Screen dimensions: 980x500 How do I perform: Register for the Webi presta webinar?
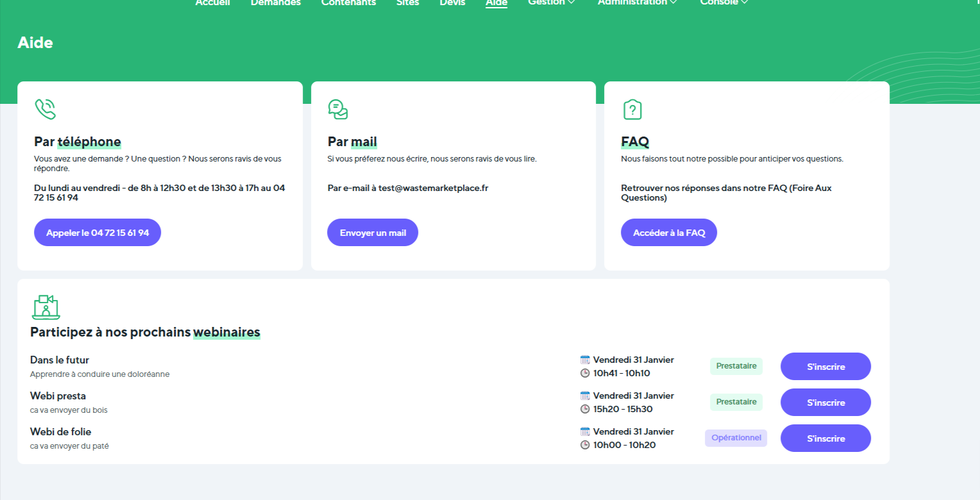click(825, 403)
